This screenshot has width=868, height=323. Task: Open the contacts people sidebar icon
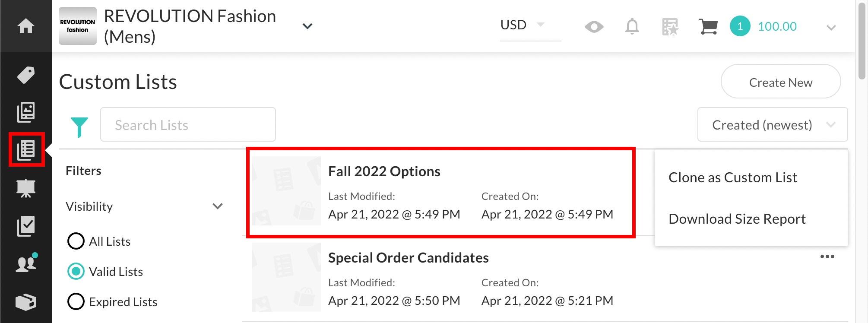(27, 263)
